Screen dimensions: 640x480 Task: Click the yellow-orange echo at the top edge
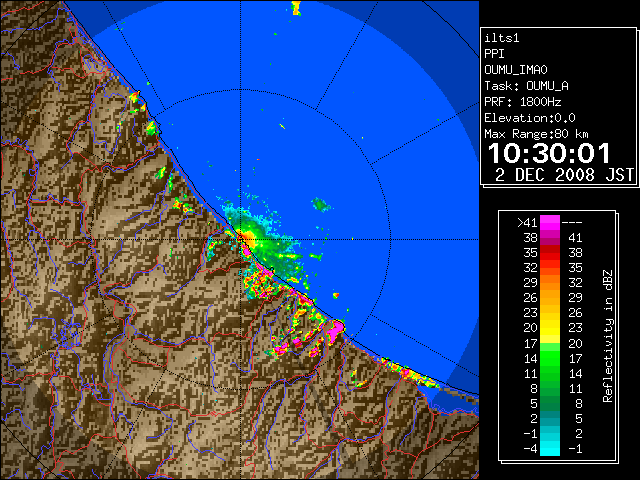296,8
